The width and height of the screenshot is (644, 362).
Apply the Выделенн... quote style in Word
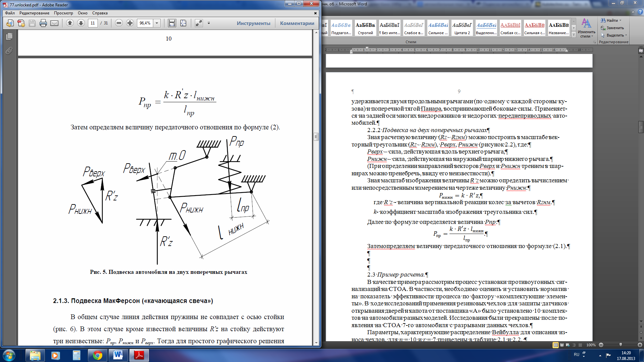pos(486,28)
